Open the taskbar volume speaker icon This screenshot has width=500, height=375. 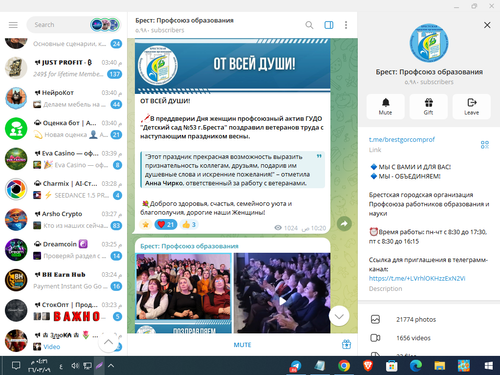(75, 366)
